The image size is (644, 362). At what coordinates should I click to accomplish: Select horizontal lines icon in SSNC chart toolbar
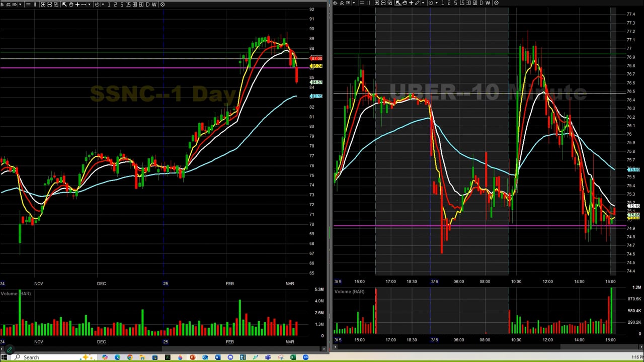tap(28, 5)
